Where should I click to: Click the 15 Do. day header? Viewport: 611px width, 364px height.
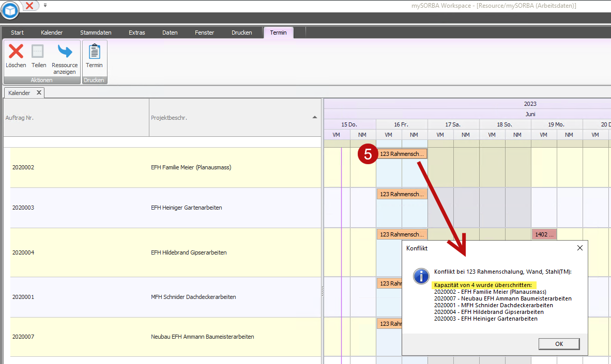click(349, 124)
